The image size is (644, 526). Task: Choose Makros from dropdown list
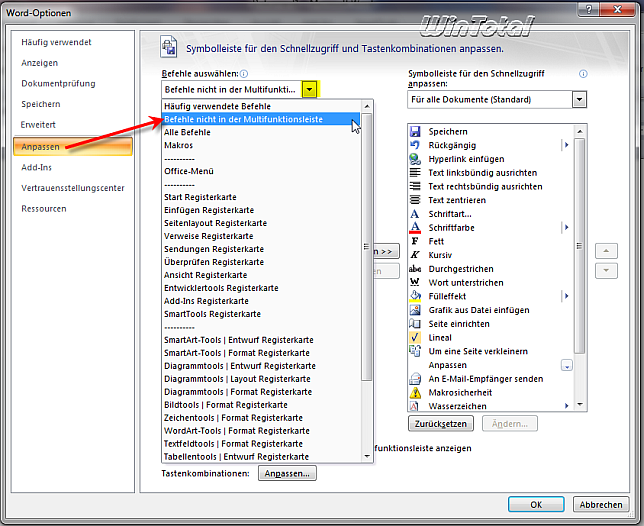(x=261, y=145)
